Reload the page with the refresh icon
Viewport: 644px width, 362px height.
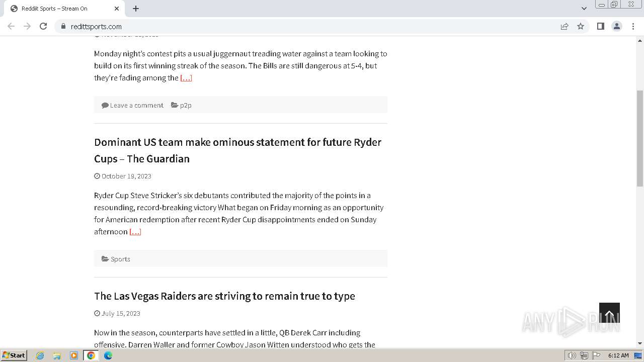point(43,26)
